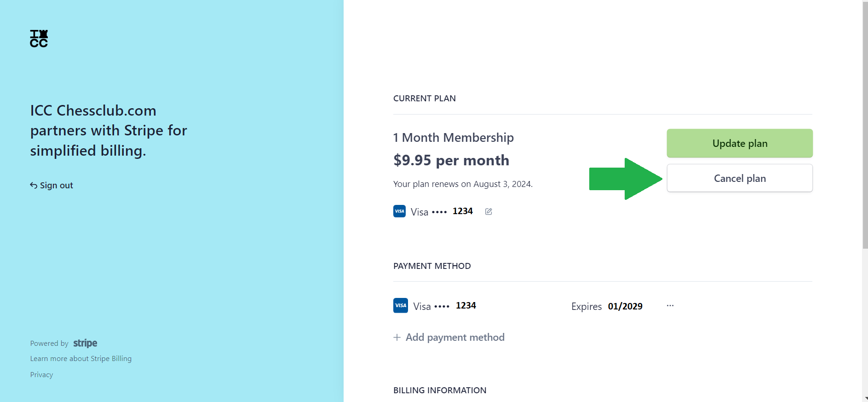This screenshot has width=868, height=402.
Task: Sign out of the billing portal
Action: pyautogui.click(x=52, y=185)
